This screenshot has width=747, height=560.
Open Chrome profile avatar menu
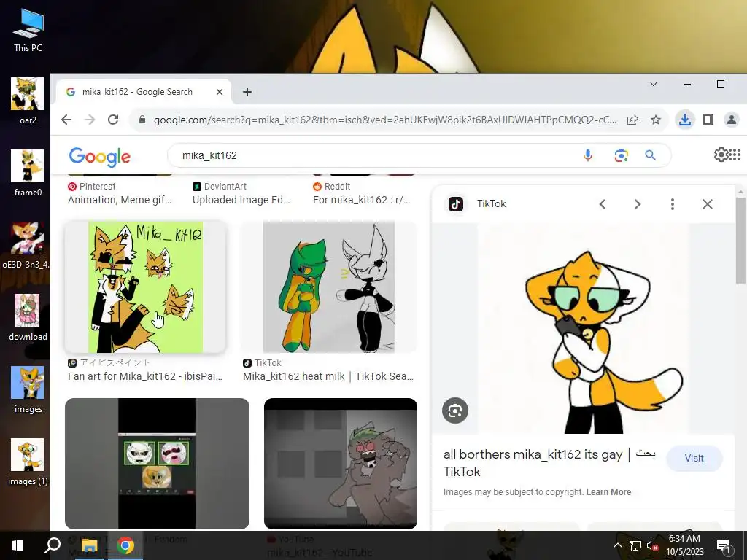point(731,120)
